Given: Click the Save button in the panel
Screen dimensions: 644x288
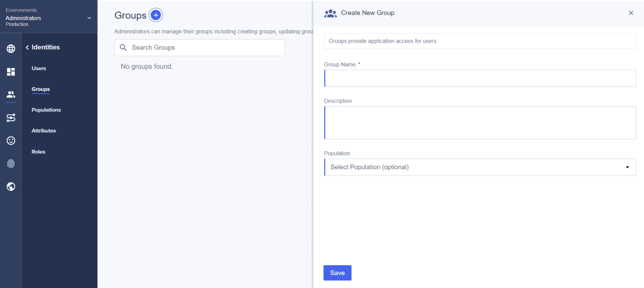Looking at the screenshot, I should point(337,273).
